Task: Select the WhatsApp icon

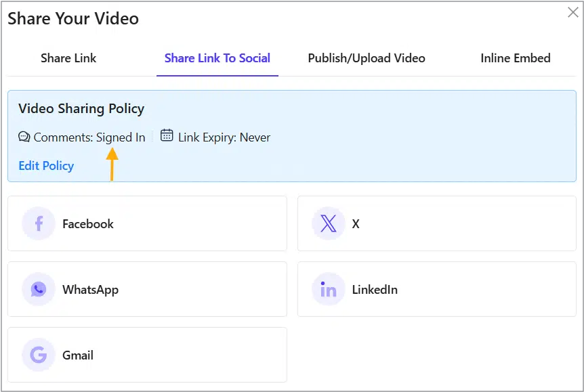Action: coord(38,289)
